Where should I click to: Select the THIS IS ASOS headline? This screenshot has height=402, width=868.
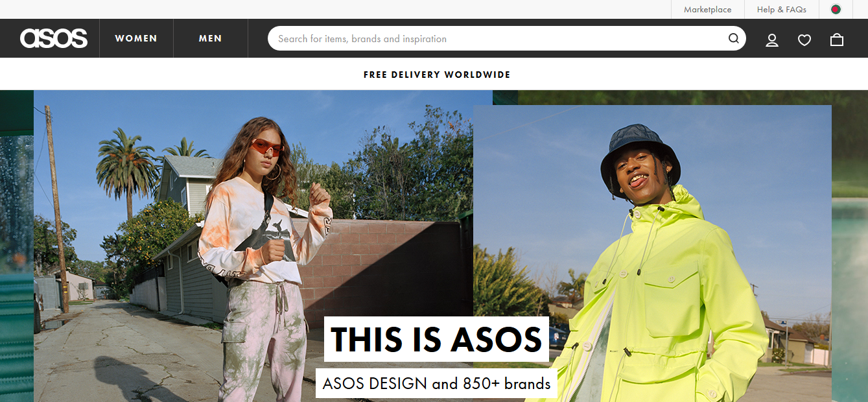pyautogui.click(x=436, y=339)
